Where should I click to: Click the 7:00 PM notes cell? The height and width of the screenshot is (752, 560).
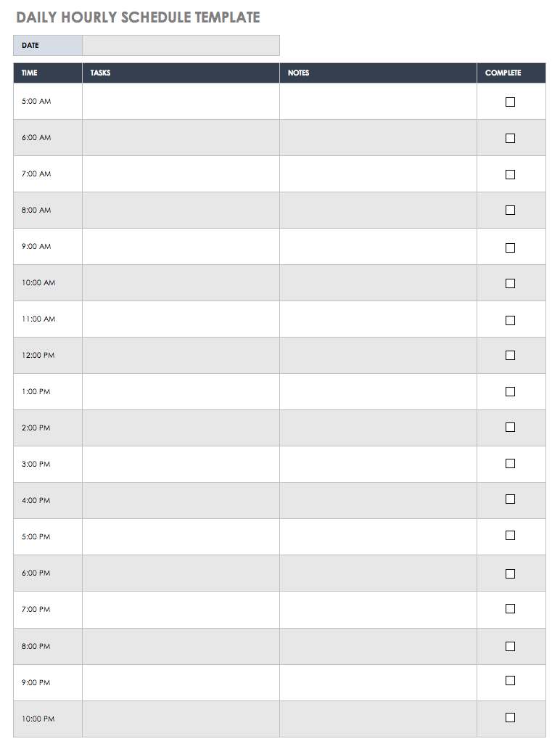pyautogui.click(x=378, y=610)
